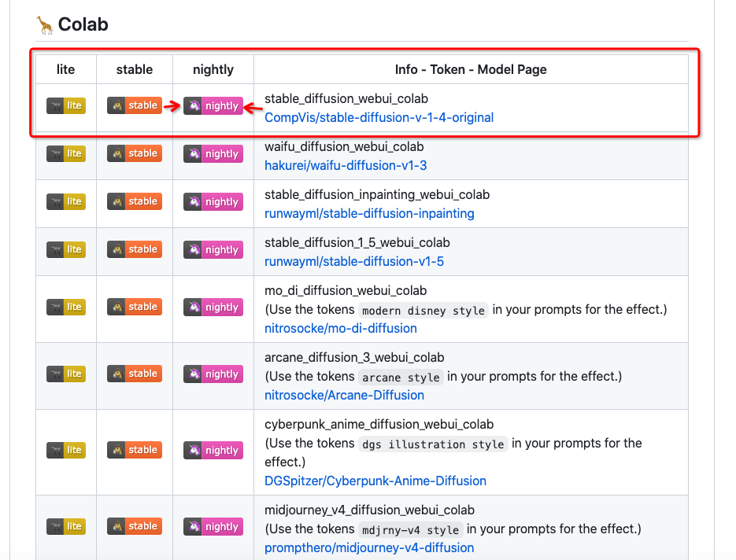Open lite badge for waifu_diffusion_webui_colab
Image resolution: width=736 pixels, height=560 pixels.
66,153
